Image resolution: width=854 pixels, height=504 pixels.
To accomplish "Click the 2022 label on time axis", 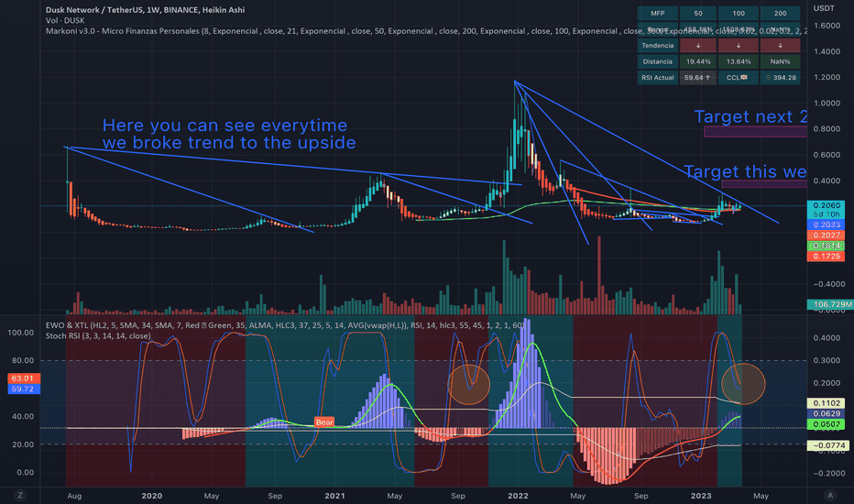I will [518, 495].
